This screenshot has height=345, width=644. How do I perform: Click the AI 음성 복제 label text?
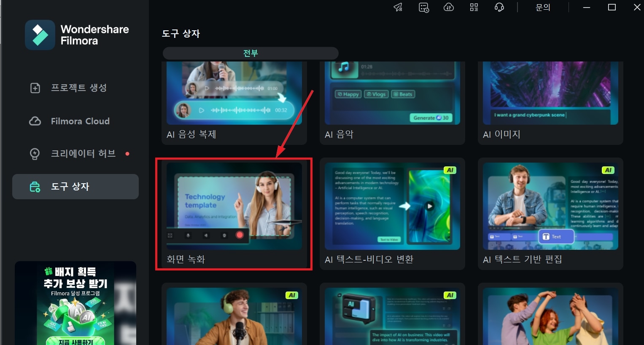[191, 134]
